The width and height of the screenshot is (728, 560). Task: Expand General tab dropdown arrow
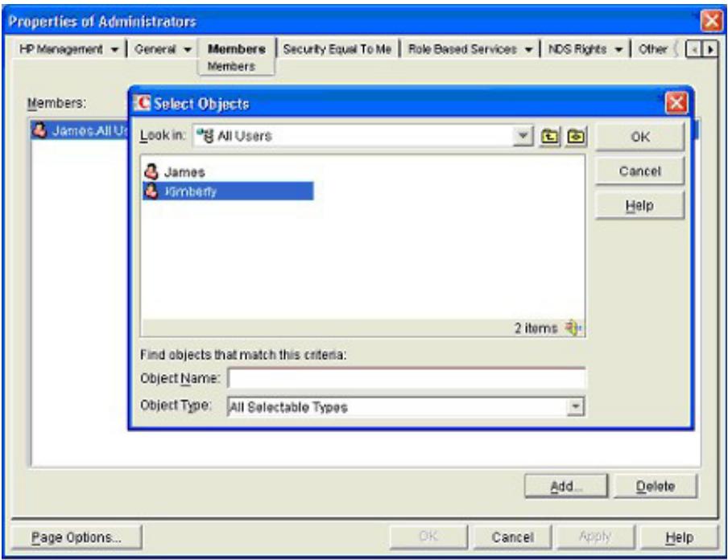(x=188, y=49)
